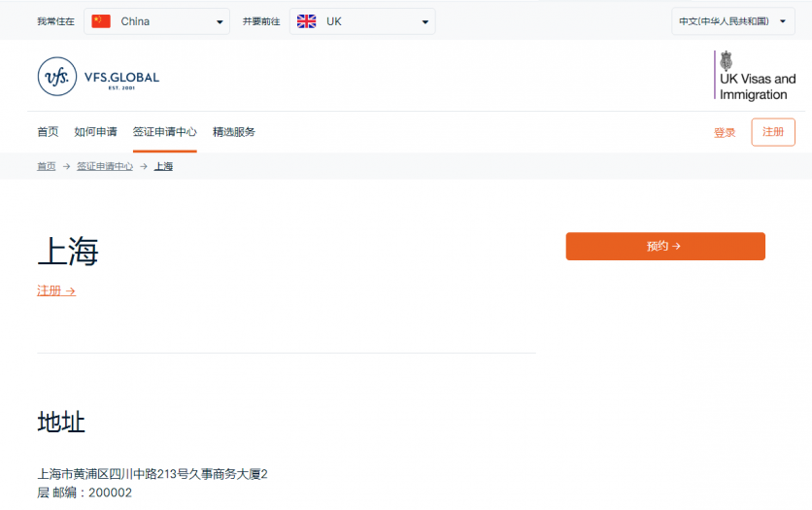Open the 如何申请 menu item
The width and height of the screenshot is (812, 510).
95,132
